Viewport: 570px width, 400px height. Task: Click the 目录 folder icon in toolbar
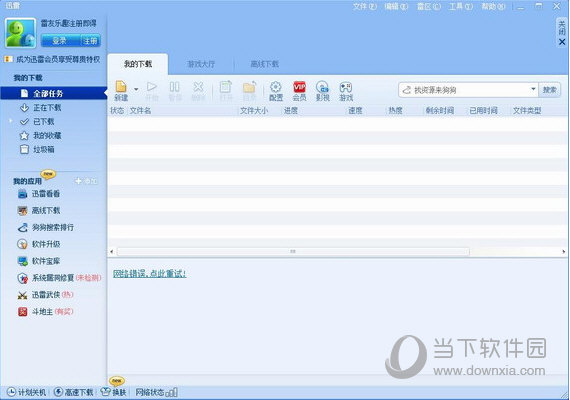[249, 91]
